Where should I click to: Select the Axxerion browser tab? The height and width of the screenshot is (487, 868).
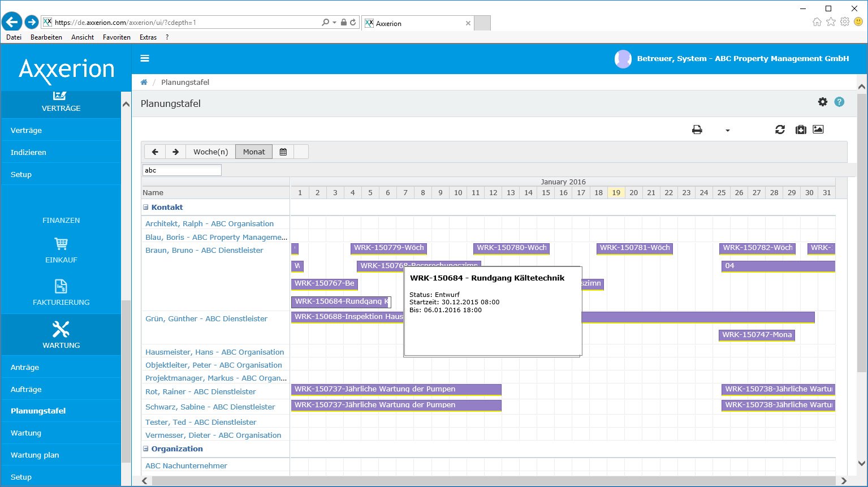coord(417,23)
